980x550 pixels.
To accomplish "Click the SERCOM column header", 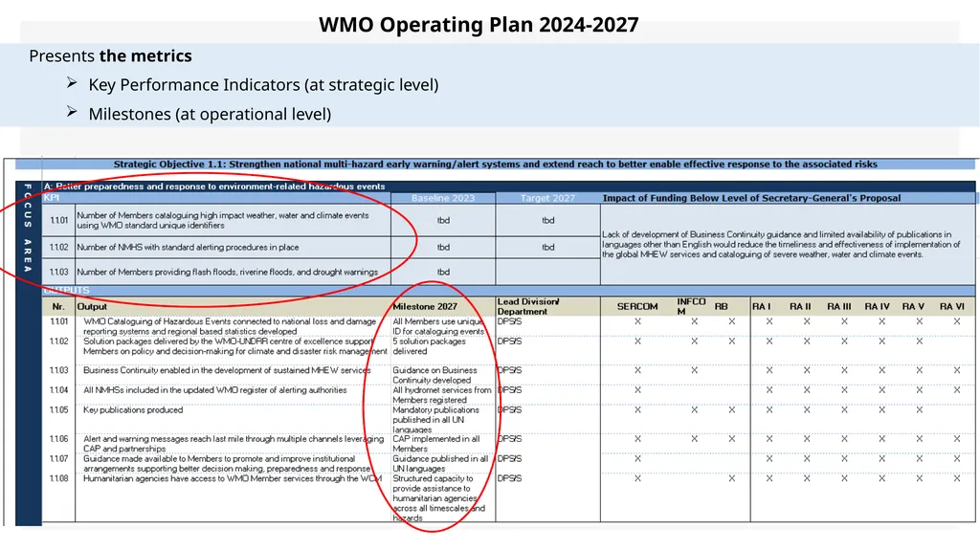I will (x=637, y=306).
